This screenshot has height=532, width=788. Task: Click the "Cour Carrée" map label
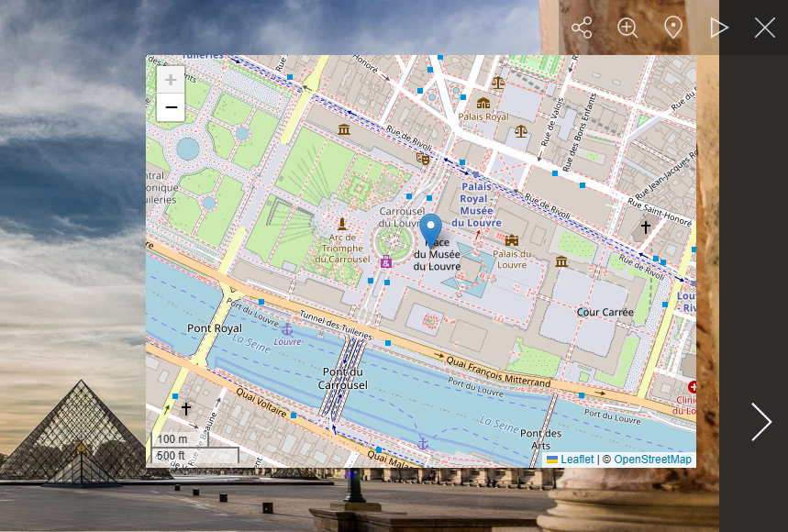[605, 312]
